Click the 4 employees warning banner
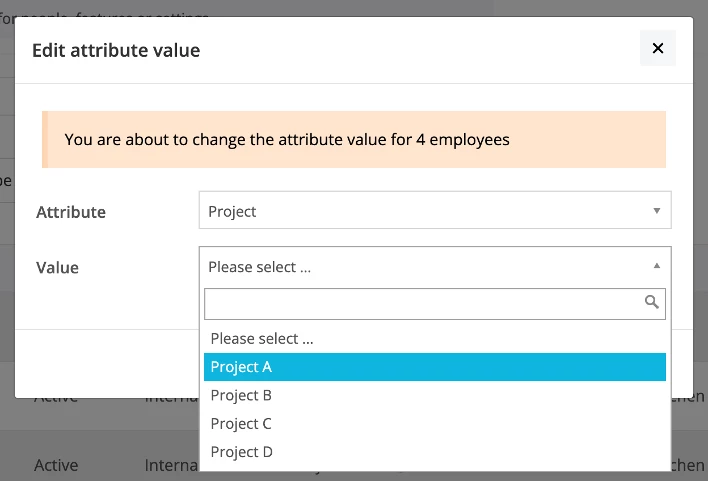The width and height of the screenshot is (708, 482). [354, 140]
